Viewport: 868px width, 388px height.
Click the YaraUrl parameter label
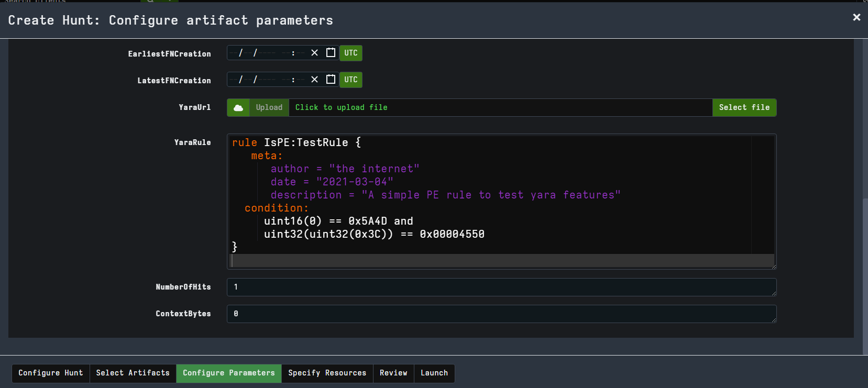[195, 107]
